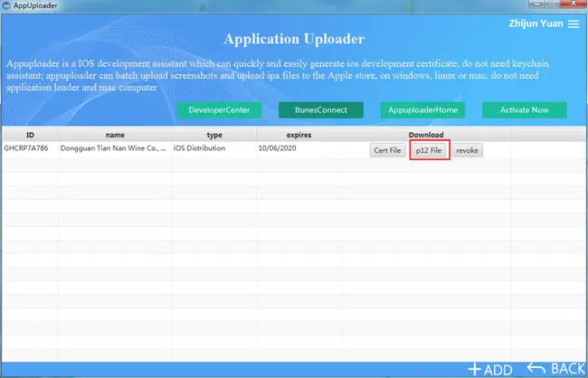
Task: Select the Dongguan Tian Nan Wine Co. cell
Action: 113,148
